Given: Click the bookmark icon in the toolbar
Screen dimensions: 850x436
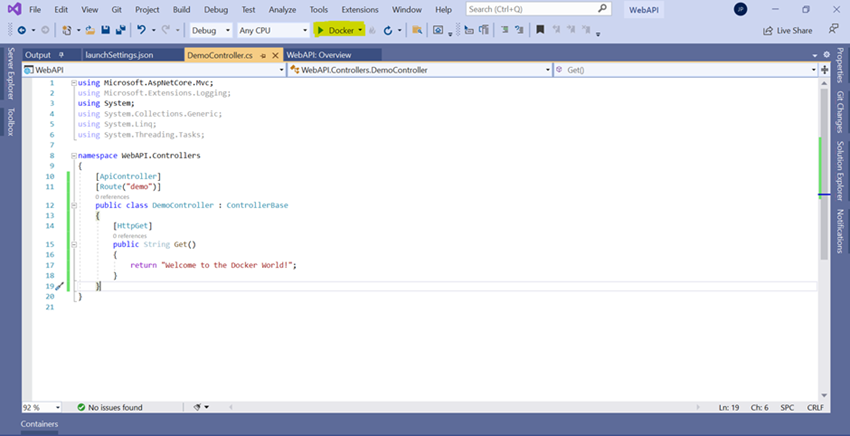Looking at the screenshot, I should (541, 30).
